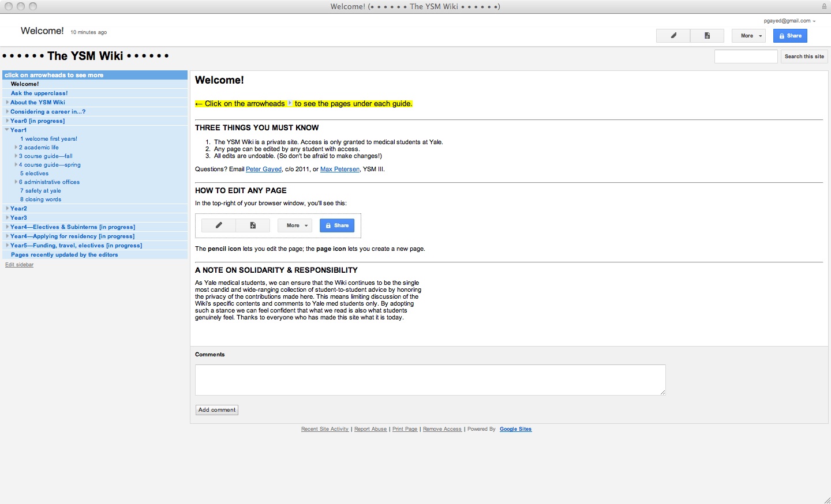Image resolution: width=831 pixels, height=504 pixels.
Task: Collapse the Year1 section arrowhead
Action: point(7,130)
